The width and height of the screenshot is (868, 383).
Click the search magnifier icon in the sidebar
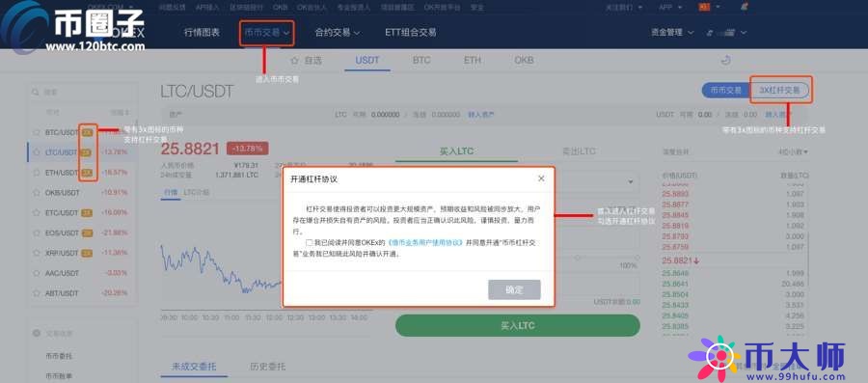[35, 93]
